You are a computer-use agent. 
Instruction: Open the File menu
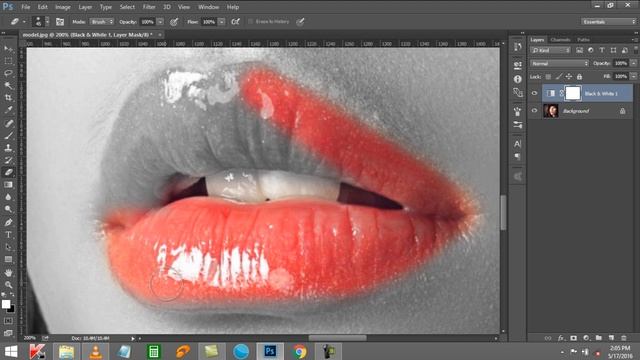tap(26, 7)
